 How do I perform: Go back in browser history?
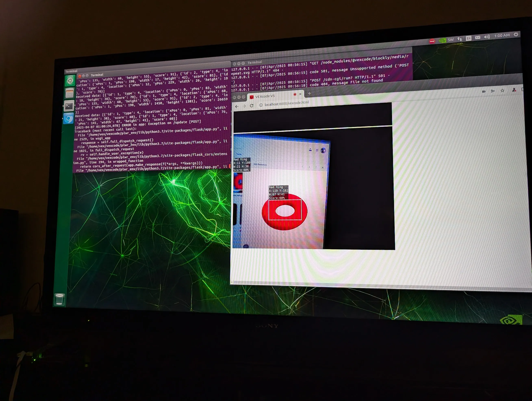(237, 106)
